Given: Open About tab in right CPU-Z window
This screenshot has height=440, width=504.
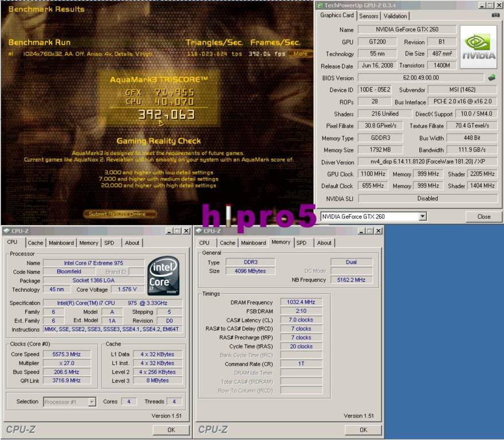Looking at the screenshot, I should 324,243.
